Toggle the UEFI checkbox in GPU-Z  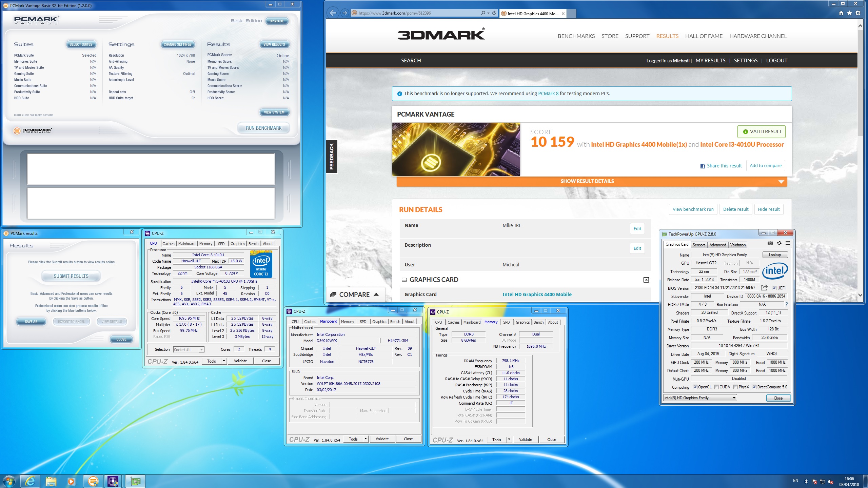[774, 288]
